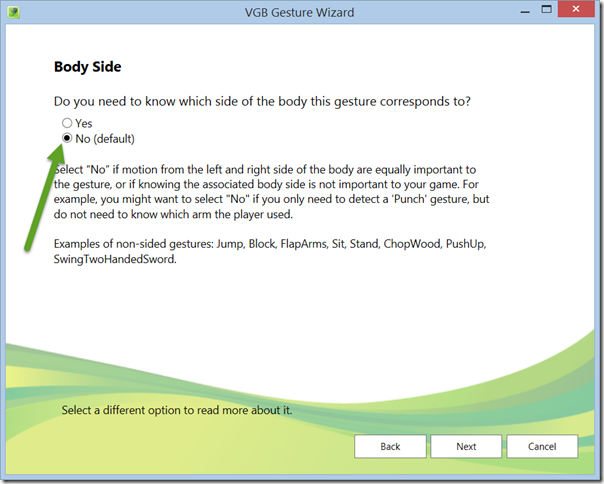This screenshot has height=484, width=604.
Task: Cancel the gesture wizard
Action: pyautogui.click(x=542, y=446)
